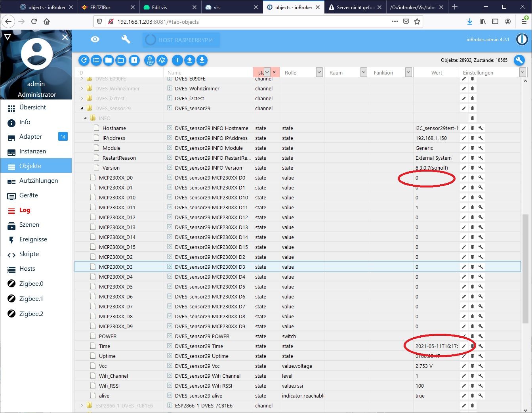Click the ID filter input field
The image size is (532, 413).
click(x=119, y=73)
